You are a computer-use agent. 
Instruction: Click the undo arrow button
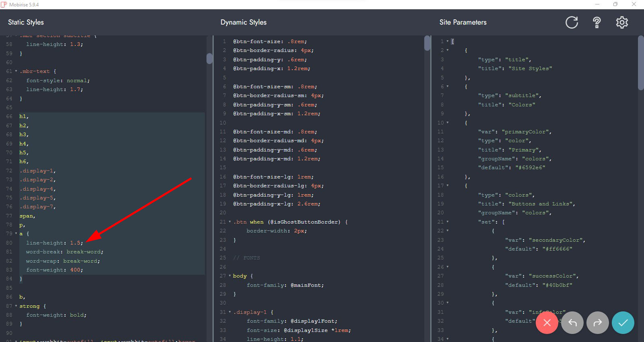coord(572,323)
